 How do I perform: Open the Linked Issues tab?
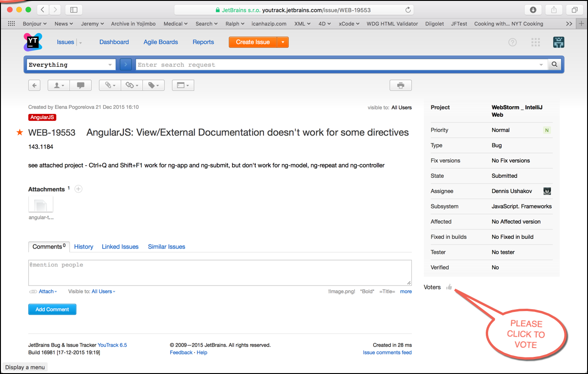tap(120, 247)
